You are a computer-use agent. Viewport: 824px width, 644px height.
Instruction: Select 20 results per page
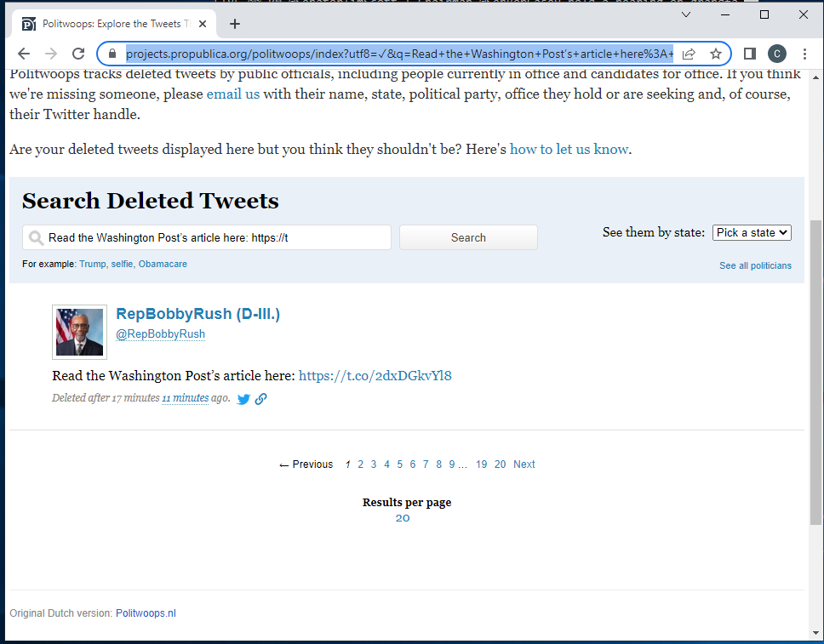403,518
